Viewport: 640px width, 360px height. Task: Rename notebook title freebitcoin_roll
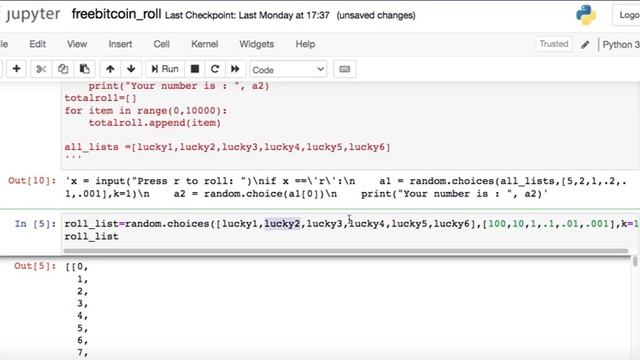pos(116,14)
